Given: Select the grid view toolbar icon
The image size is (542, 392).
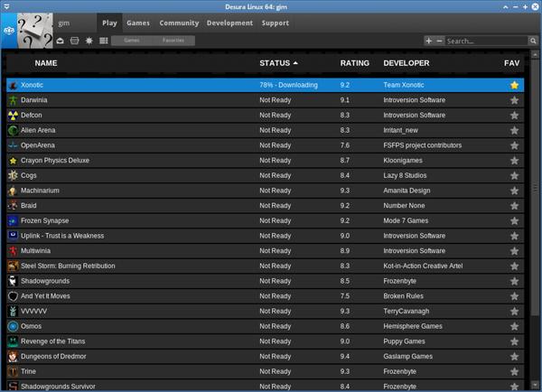Looking at the screenshot, I should pyautogui.click(x=104, y=41).
